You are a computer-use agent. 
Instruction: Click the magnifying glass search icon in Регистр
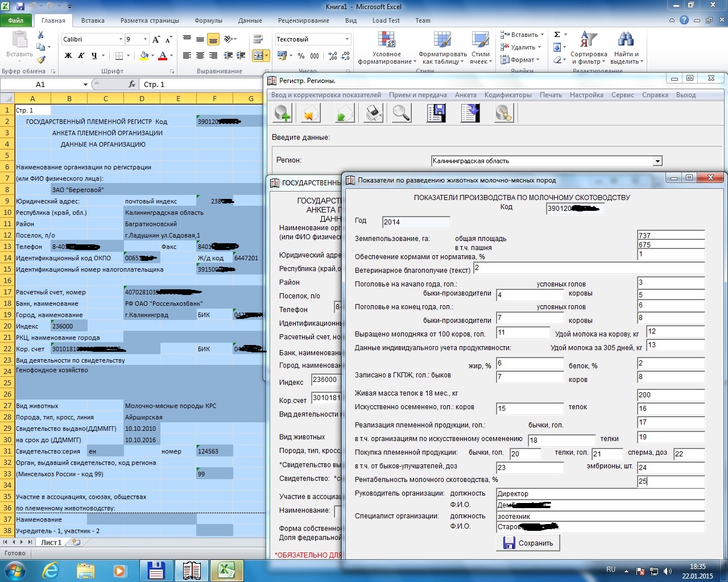click(402, 113)
